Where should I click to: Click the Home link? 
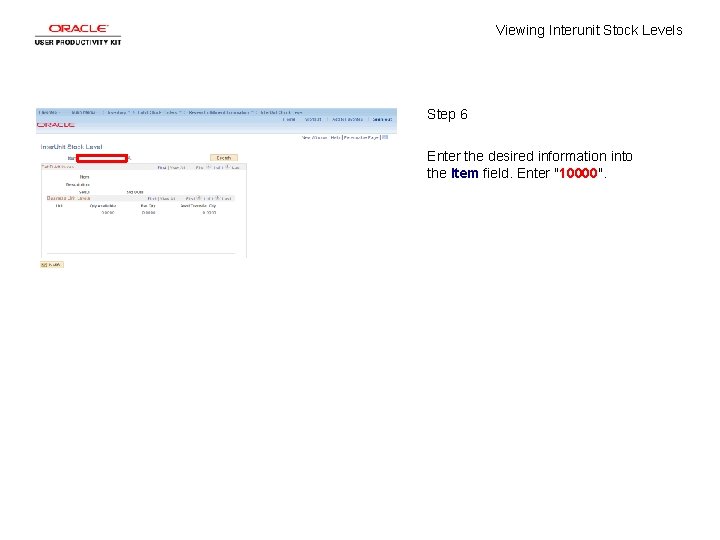coord(289,119)
